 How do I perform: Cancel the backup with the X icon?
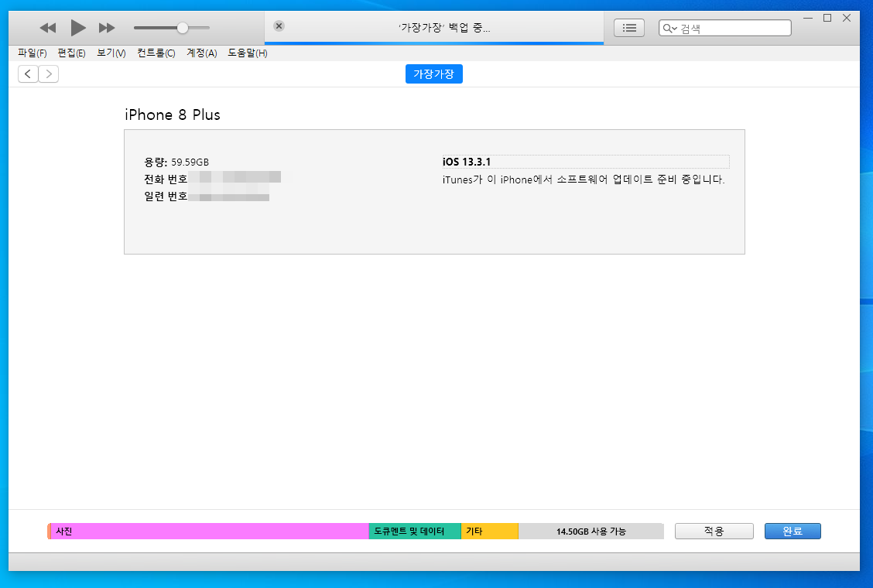click(279, 26)
